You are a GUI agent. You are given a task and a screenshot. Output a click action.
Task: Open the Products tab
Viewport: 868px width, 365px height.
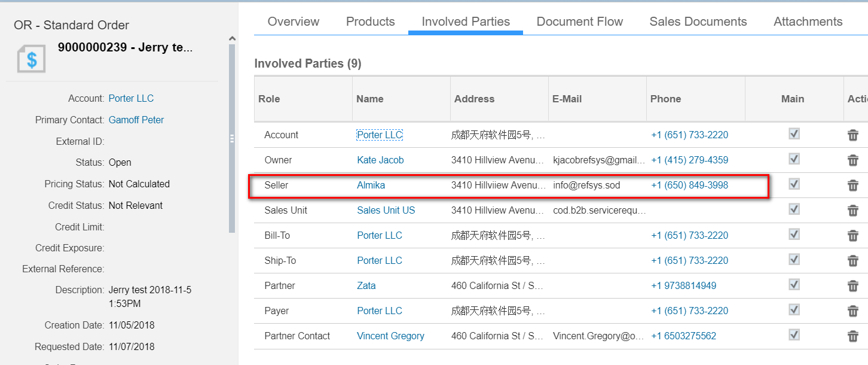point(370,22)
